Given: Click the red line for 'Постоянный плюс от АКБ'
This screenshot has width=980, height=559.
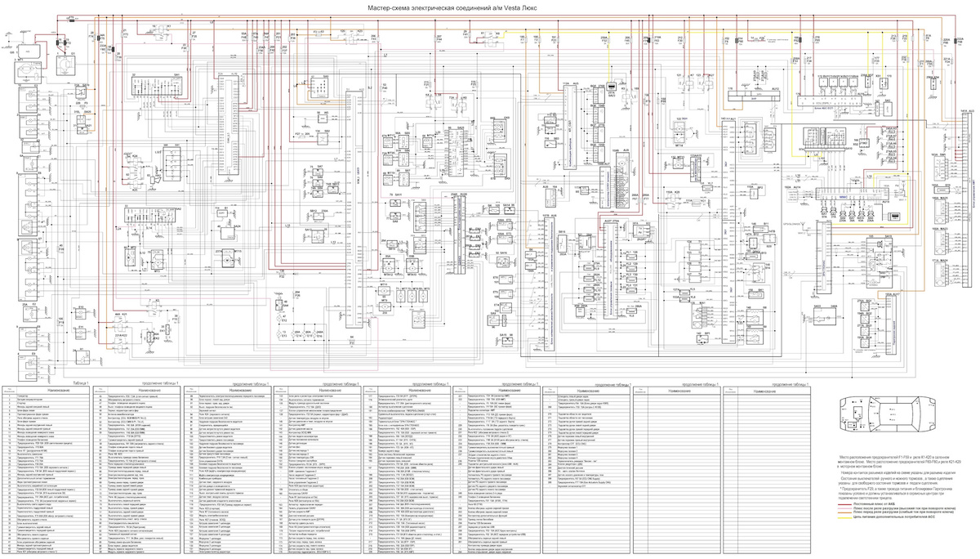Looking at the screenshot, I should 844,505.
